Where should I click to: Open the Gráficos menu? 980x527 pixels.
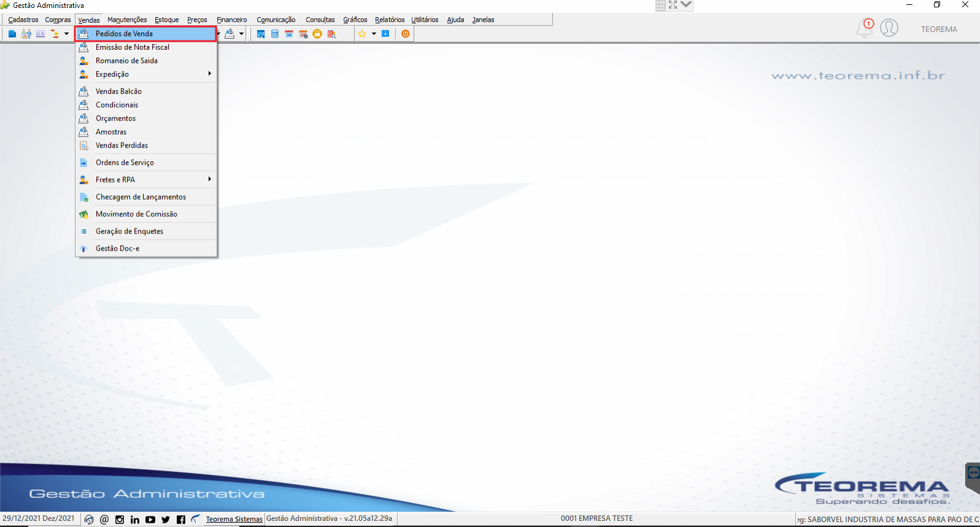pyautogui.click(x=355, y=20)
